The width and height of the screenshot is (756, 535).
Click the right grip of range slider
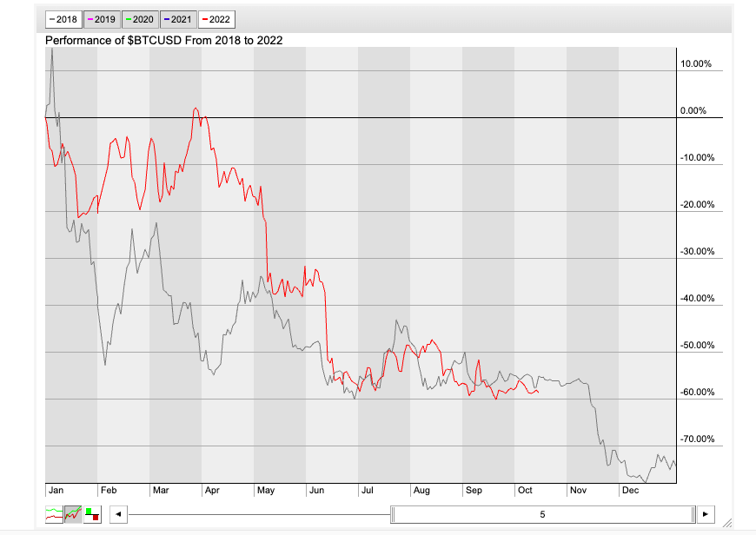pos(693,514)
